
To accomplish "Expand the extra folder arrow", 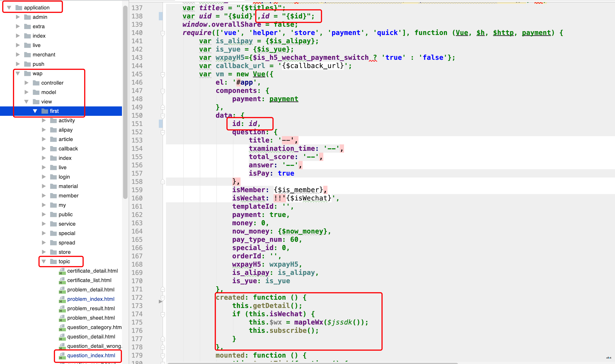I will click(x=18, y=26).
